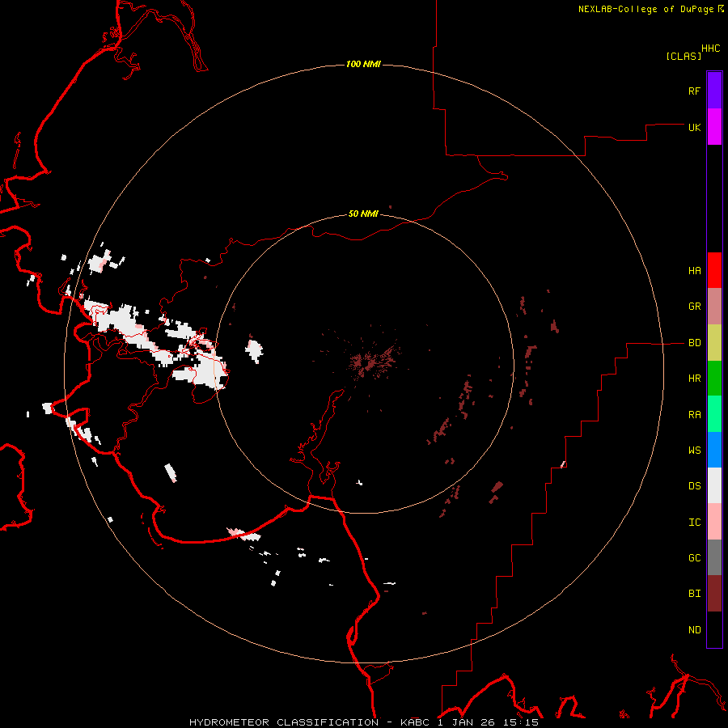Click the 1 JAN 26 date text
The width and height of the screenshot is (728, 728).
[468, 722]
